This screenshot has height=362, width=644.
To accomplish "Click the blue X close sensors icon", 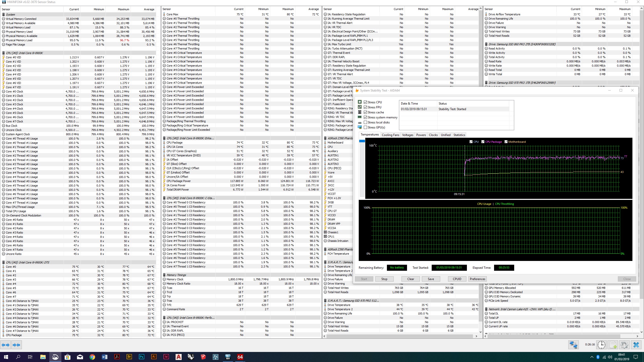I will [x=636, y=345].
